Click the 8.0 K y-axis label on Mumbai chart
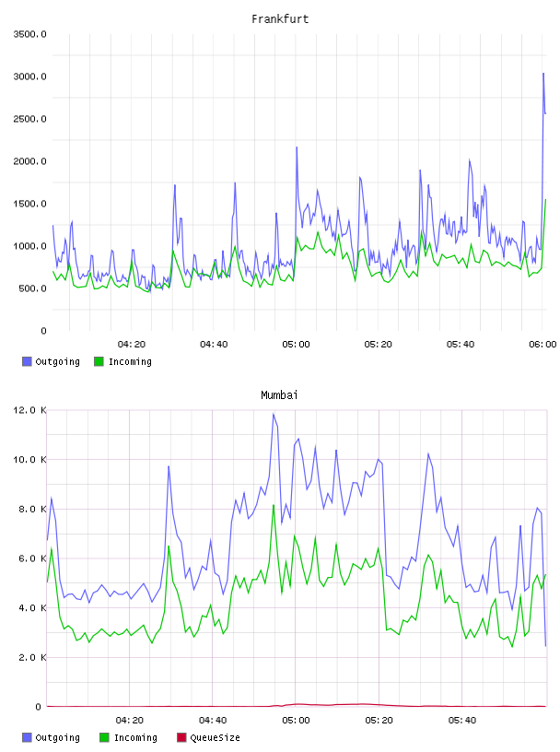The image size is (560, 752). 32,509
